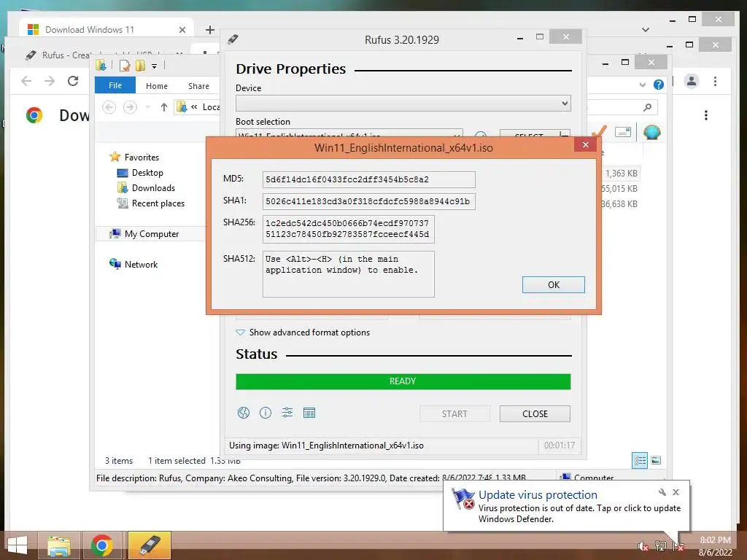Open Chrome from taskbar
Viewport: 747px width, 560px height.
102,545
